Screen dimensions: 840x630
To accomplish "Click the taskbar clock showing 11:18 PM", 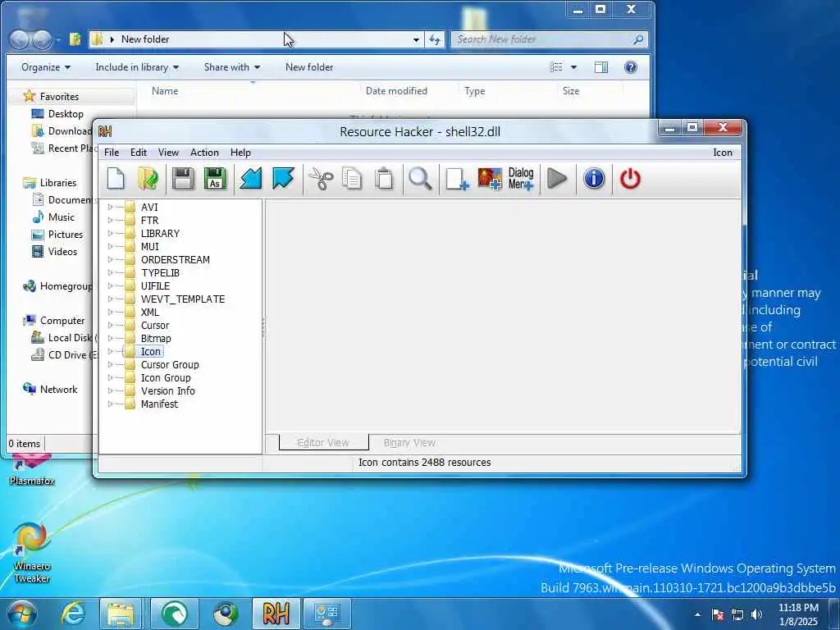I will tap(798, 614).
